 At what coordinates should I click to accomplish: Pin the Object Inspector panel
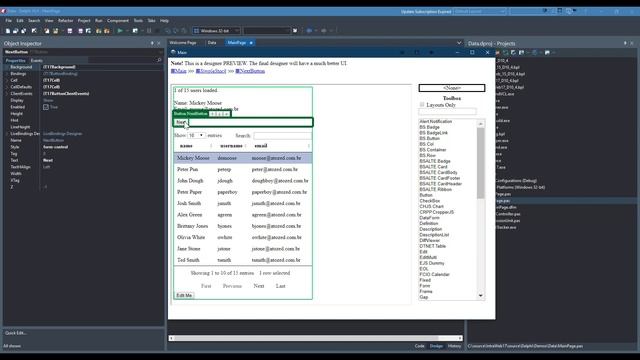coord(152,43)
